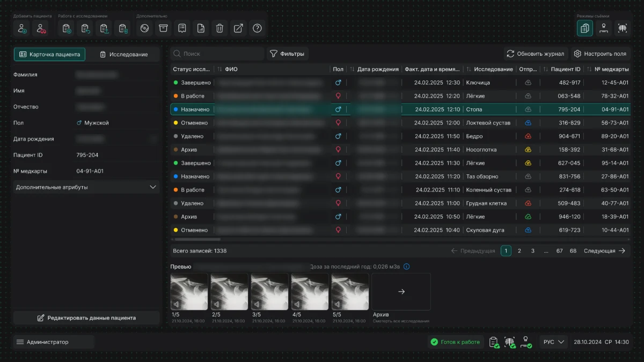Open the Архив all studies tile
The height and width of the screenshot is (362, 644).
[401, 292]
